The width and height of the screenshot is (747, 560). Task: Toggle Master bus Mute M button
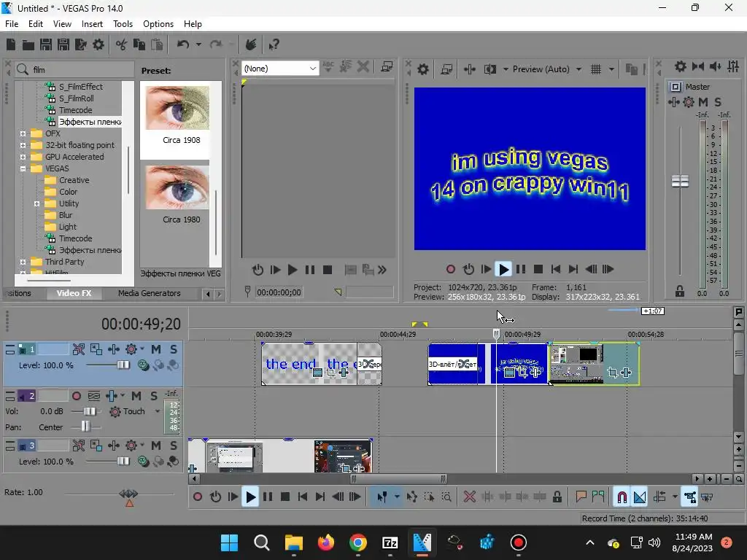[703, 102]
